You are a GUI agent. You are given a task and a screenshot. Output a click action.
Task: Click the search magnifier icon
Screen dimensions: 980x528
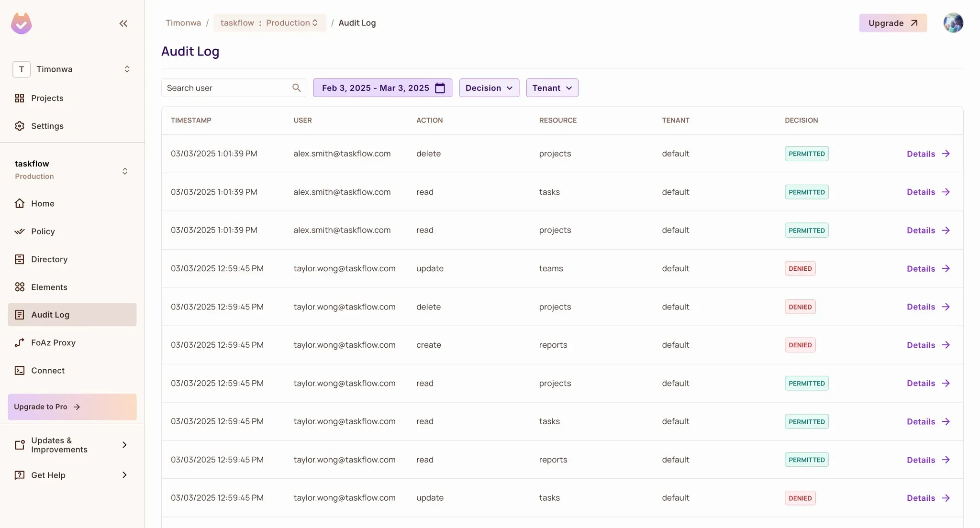296,88
